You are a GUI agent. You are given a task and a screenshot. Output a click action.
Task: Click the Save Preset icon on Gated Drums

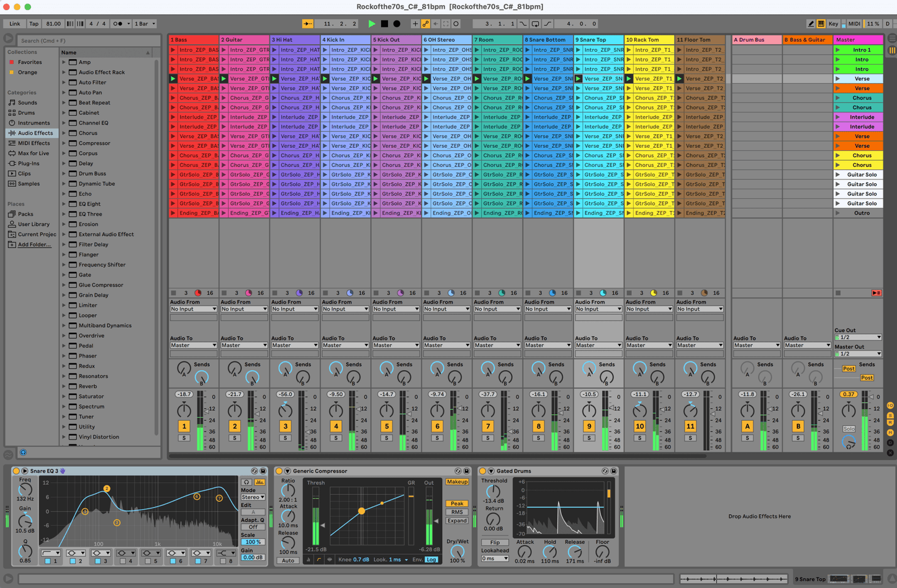(613, 471)
